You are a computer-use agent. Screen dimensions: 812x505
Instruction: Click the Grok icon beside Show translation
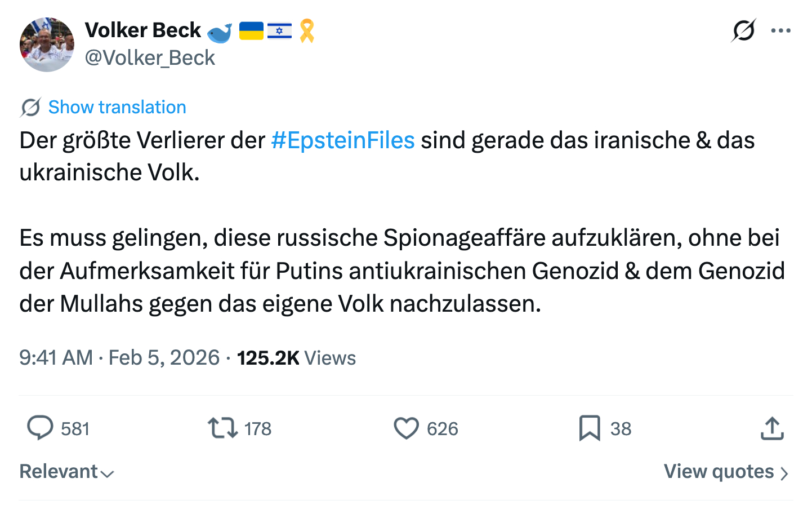(30, 107)
